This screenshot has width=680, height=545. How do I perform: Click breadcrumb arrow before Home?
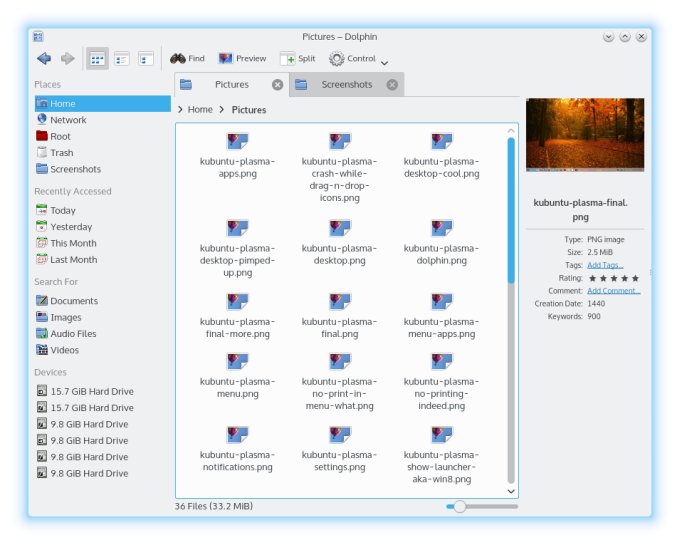pyautogui.click(x=180, y=110)
